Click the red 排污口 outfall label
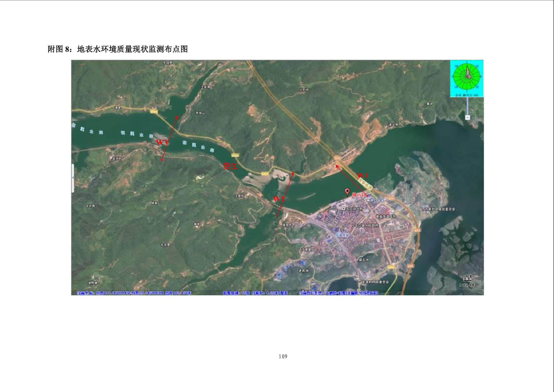The width and height of the screenshot is (554, 392). 359,195
